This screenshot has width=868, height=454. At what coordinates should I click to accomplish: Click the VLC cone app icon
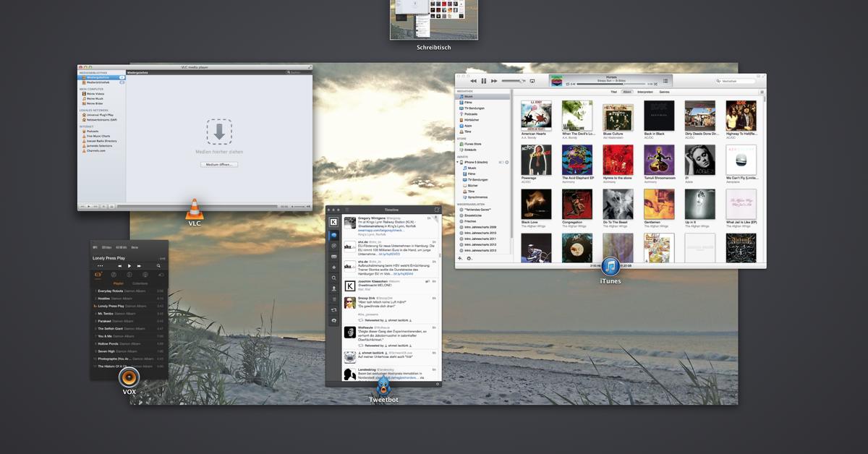pyautogui.click(x=195, y=209)
